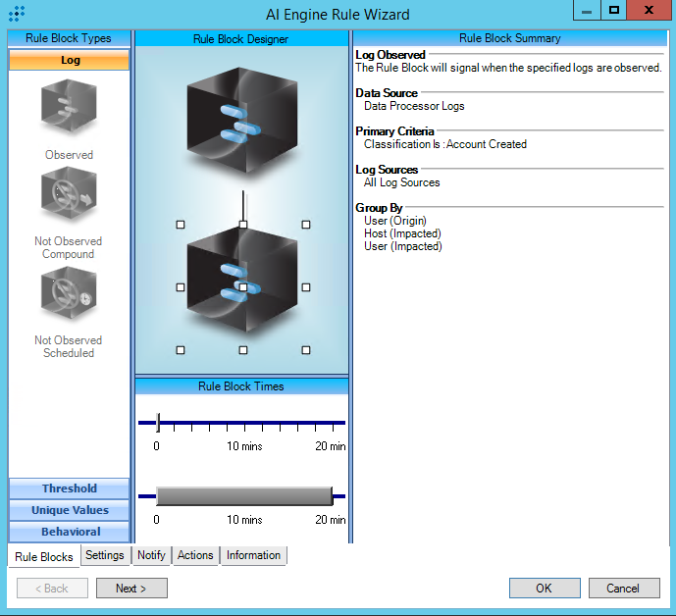This screenshot has height=616, width=676.
Task: Collapse the Log rule block types header
Action: click(x=69, y=61)
